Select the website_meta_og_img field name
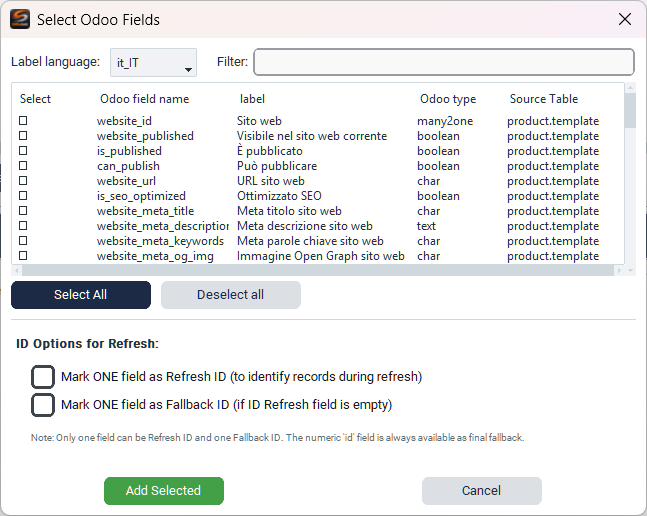 pos(155,256)
